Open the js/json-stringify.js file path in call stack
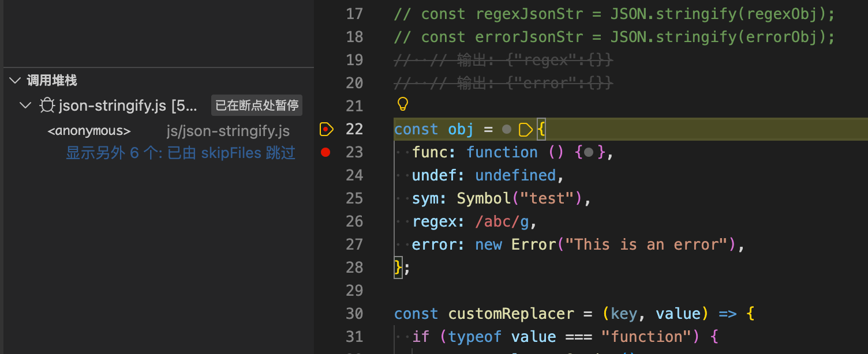The width and height of the screenshot is (868, 354). 228,131
